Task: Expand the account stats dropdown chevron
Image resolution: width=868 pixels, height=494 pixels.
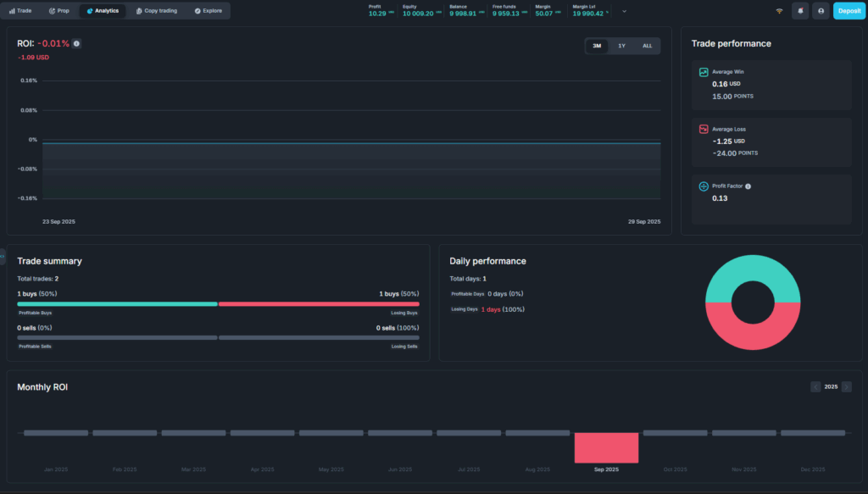Action: [x=625, y=11]
